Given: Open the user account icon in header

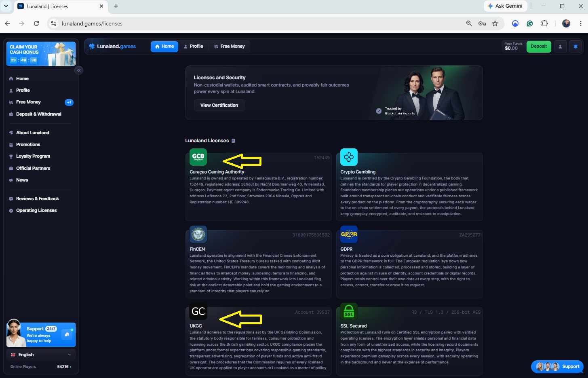Looking at the screenshot, I should tap(560, 46).
